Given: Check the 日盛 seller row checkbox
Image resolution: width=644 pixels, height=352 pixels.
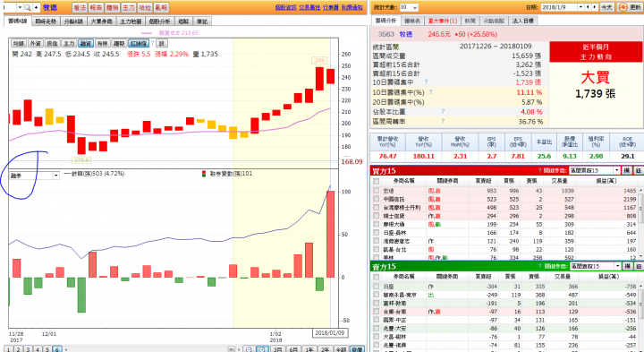Looking at the screenshot, I should 376,287.
